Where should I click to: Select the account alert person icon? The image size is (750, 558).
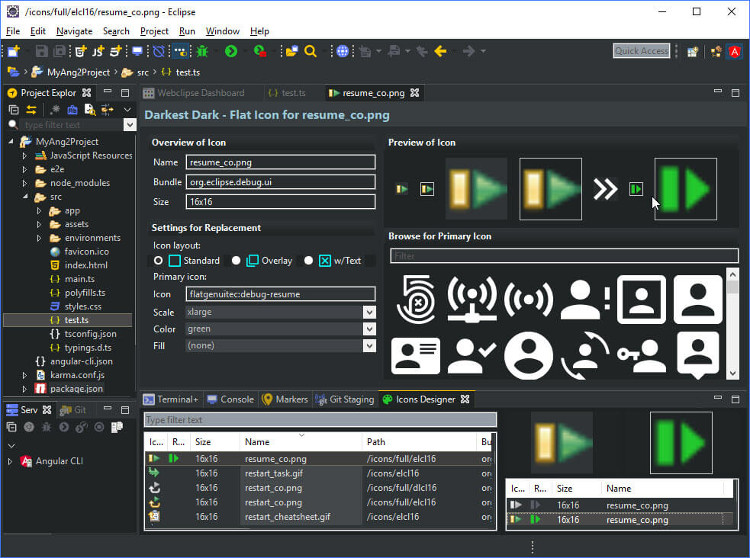click(x=585, y=299)
